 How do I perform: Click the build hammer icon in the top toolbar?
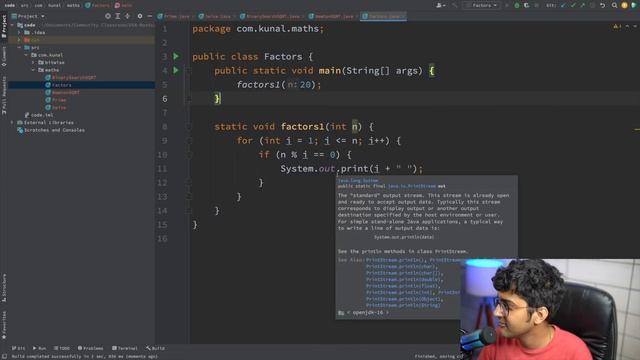tap(455, 5)
